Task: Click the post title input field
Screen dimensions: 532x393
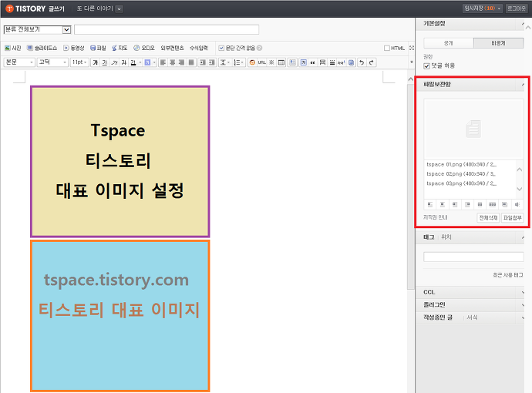Action: [x=167, y=30]
